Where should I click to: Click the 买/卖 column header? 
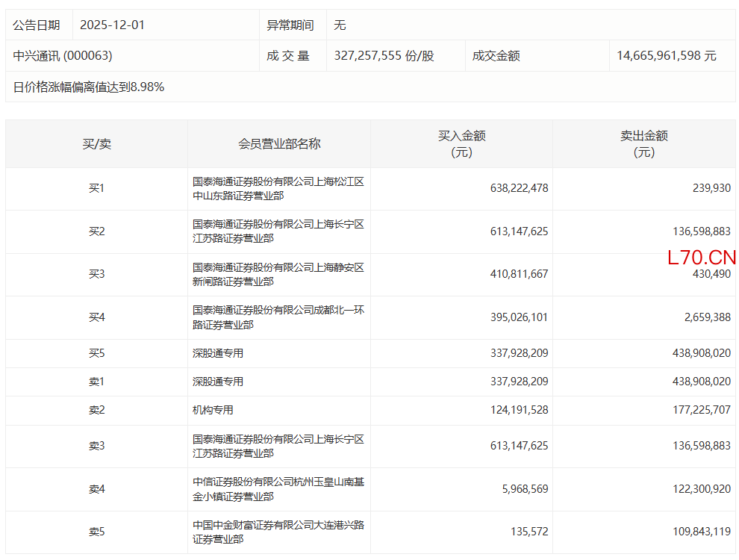tap(96, 143)
